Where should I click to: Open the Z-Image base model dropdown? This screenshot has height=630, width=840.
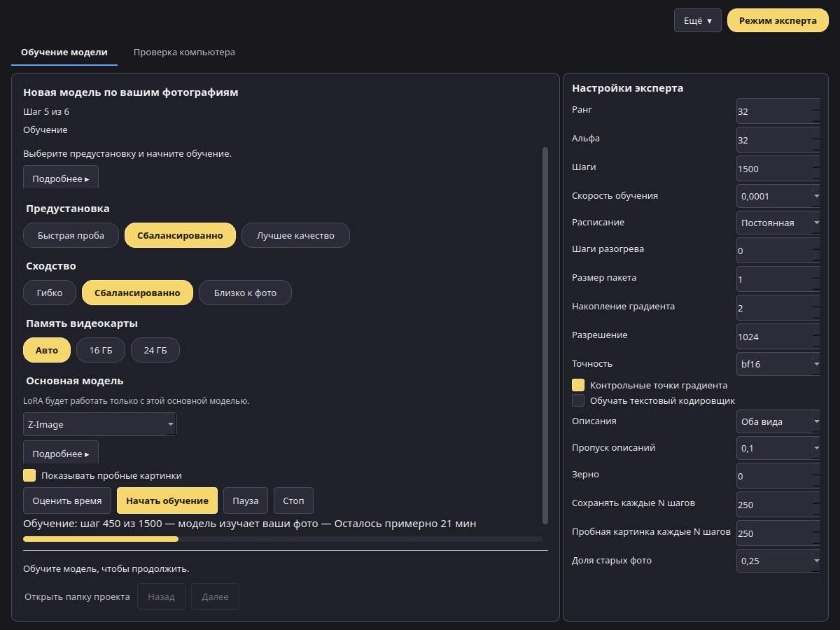(100, 424)
